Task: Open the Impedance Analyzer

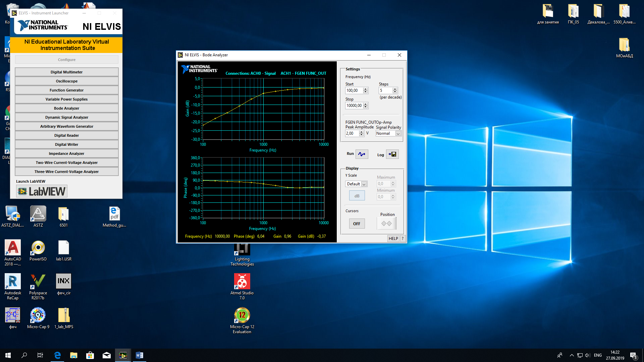Action: (67, 154)
